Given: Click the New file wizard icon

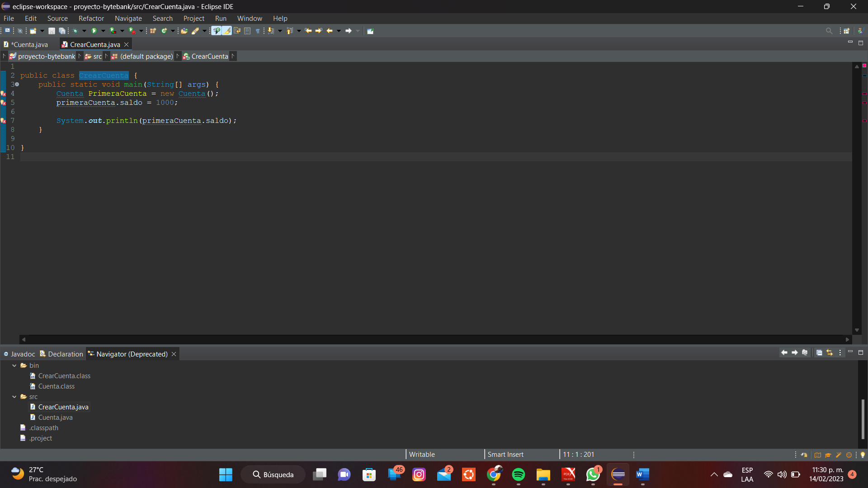Looking at the screenshot, I should click(33, 31).
